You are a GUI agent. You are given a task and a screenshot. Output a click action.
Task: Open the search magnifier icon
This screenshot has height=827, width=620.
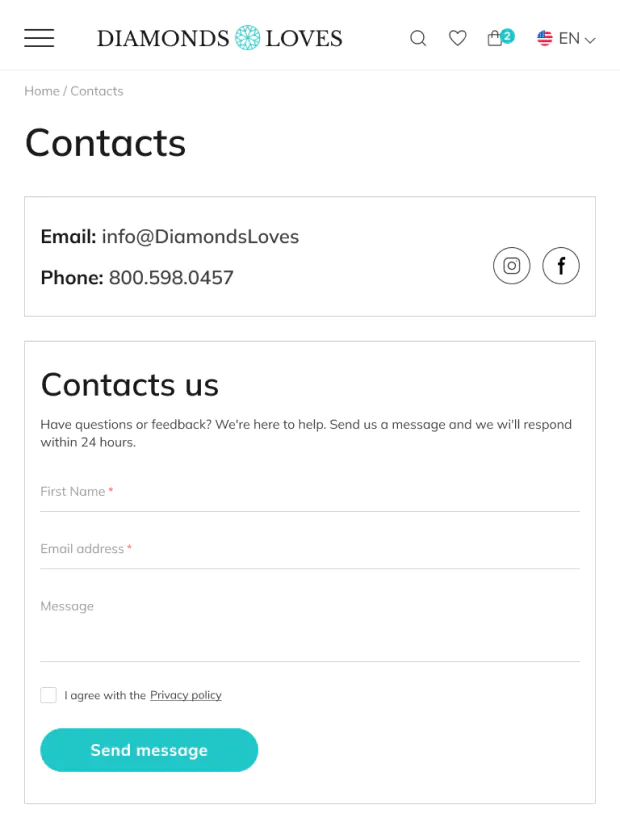tap(418, 38)
